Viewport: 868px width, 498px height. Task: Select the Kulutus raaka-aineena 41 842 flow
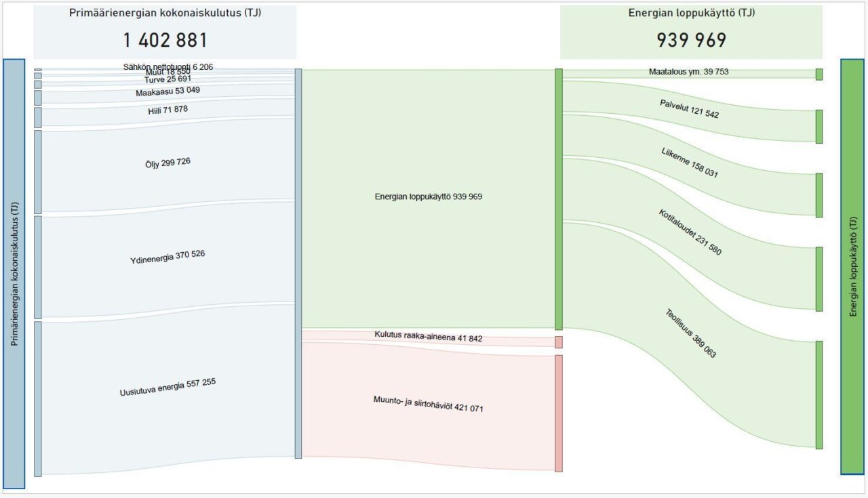(428, 337)
